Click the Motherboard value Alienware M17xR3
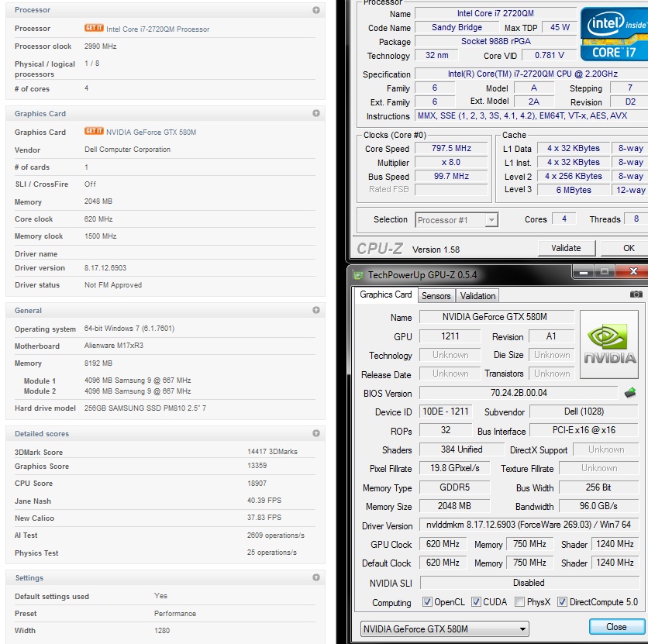648x644 pixels. coord(114,346)
